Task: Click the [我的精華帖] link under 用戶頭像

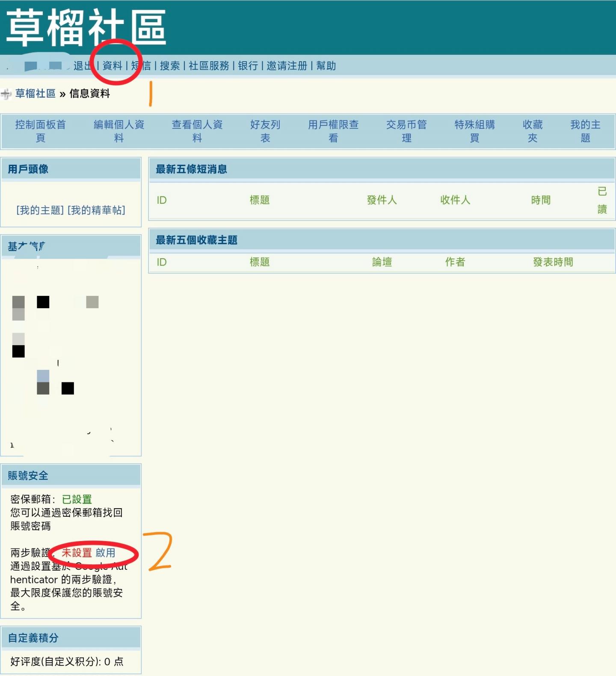Action: [x=97, y=210]
